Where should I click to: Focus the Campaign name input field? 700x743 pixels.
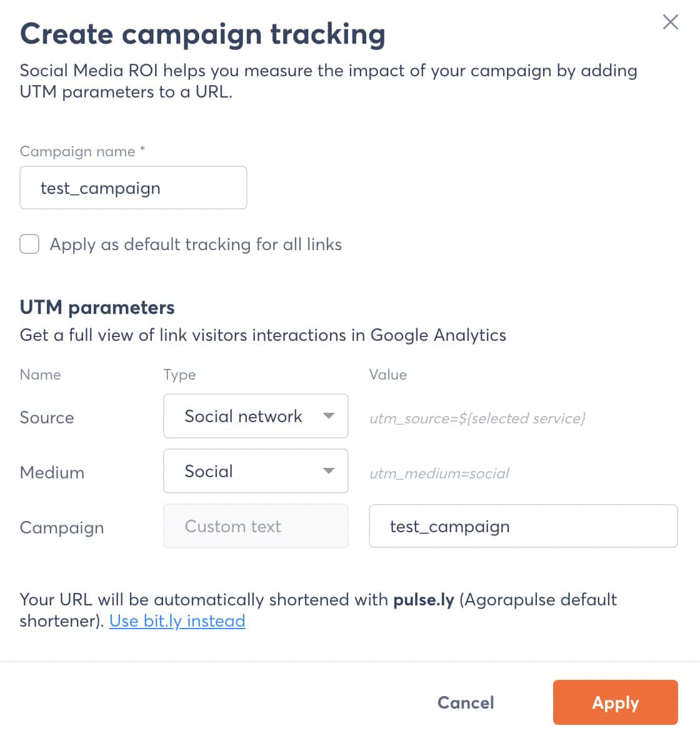click(133, 188)
